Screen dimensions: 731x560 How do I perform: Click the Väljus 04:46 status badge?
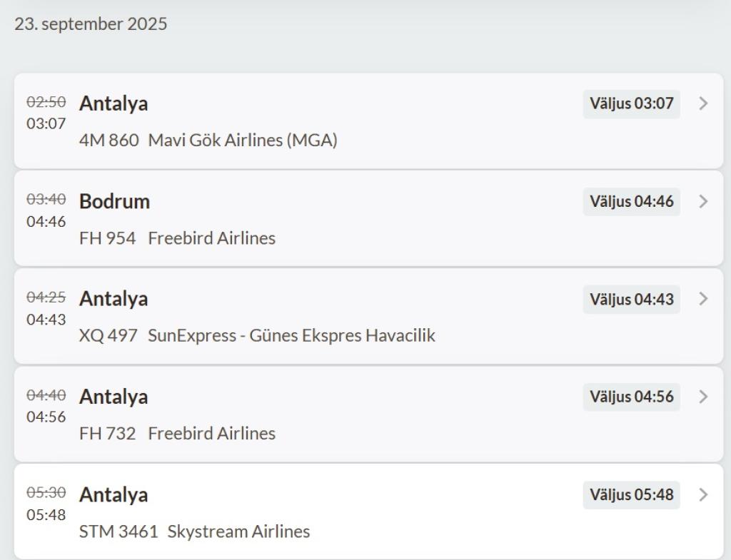point(631,201)
